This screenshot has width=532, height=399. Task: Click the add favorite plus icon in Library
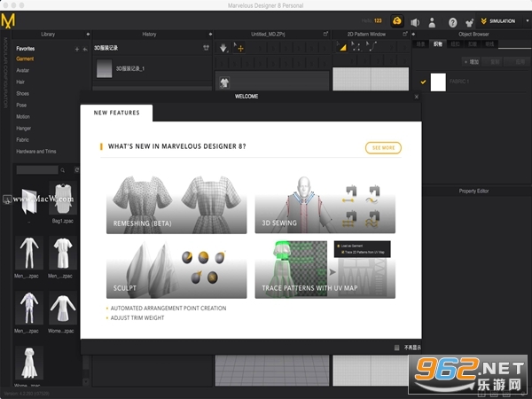[77, 49]
